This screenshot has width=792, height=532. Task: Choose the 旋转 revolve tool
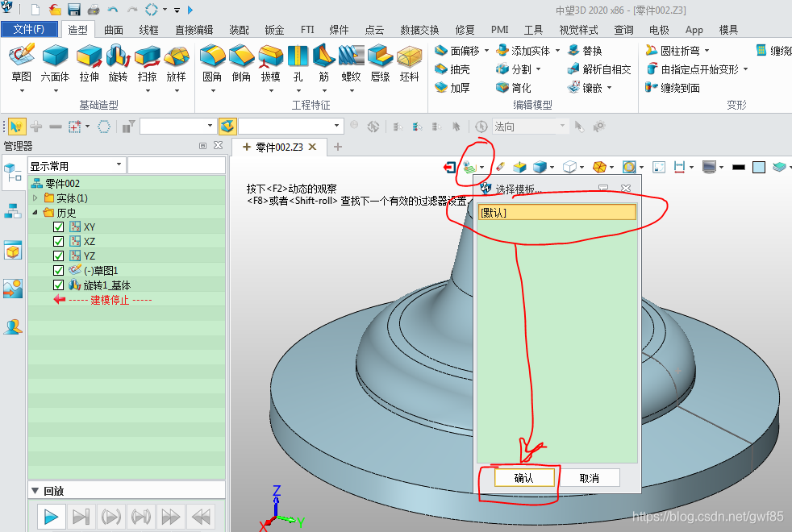[118, 60]
